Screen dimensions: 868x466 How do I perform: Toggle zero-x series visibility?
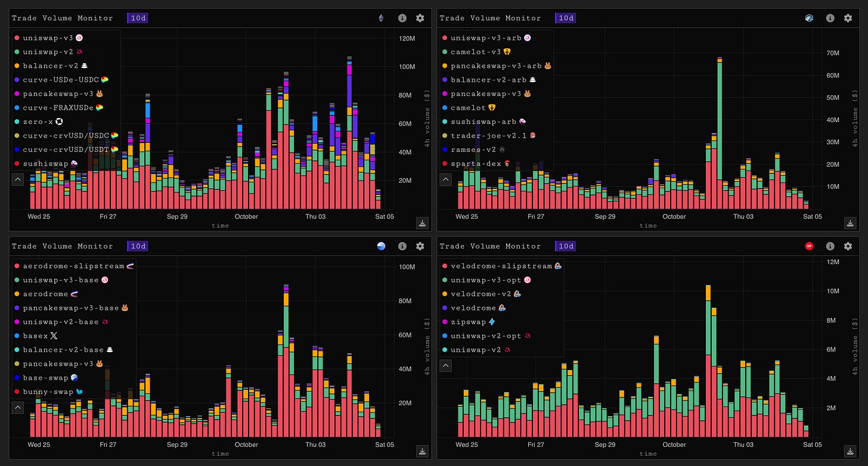(39, 122)
